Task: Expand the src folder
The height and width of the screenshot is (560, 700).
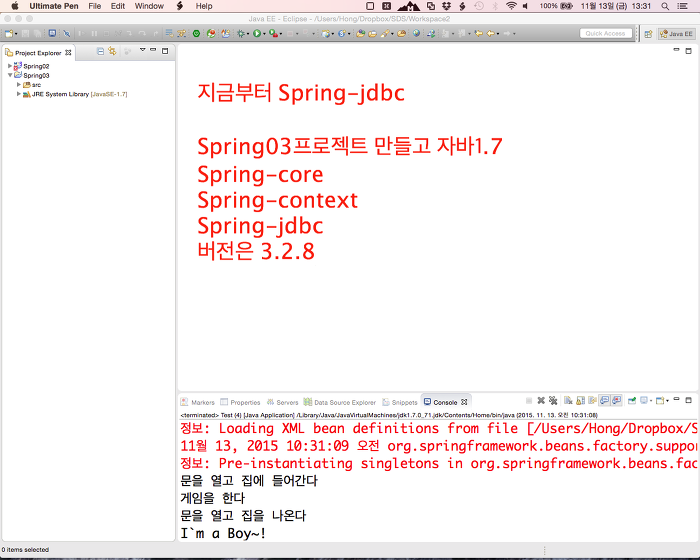Action: pyautogui.click(x=19, y=84)
